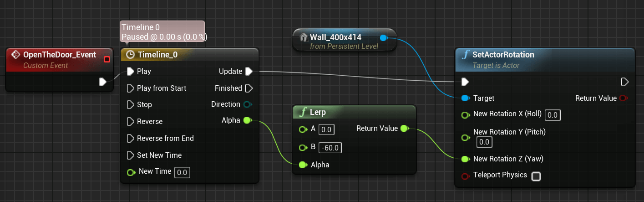
Task: Click the Lerp function icon
Action: 302,112
